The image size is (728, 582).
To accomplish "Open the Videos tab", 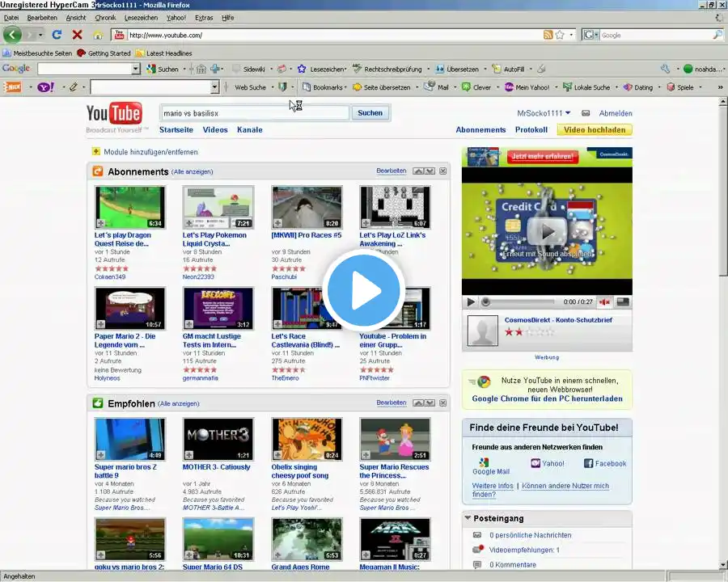I will tap(215, 130).
